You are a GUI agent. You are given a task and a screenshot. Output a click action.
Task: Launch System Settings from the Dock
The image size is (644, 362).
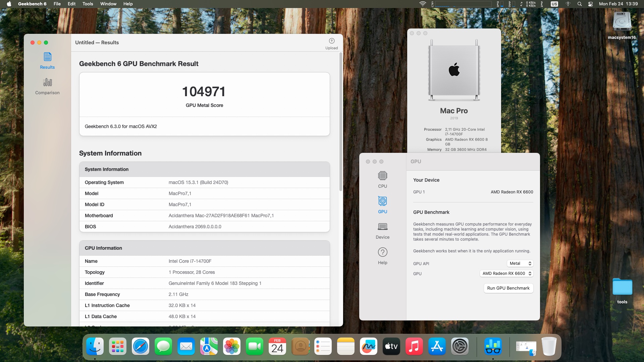(460, 347)
